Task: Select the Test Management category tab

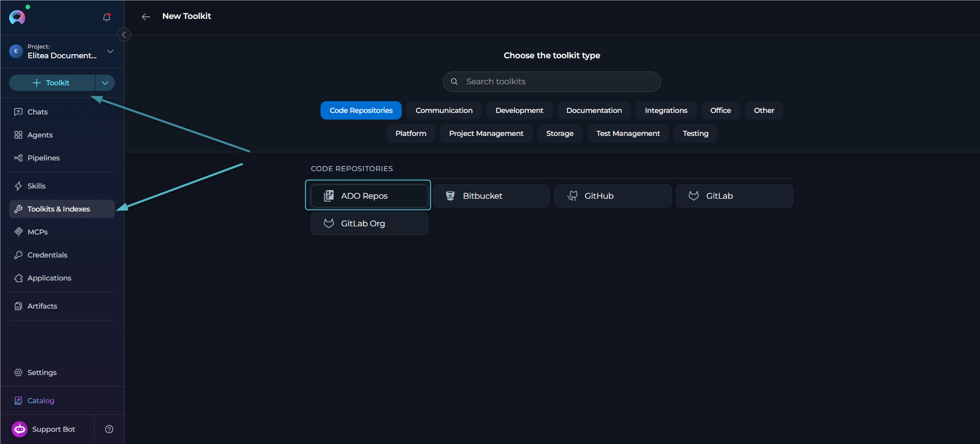Action: coord(628,133)
